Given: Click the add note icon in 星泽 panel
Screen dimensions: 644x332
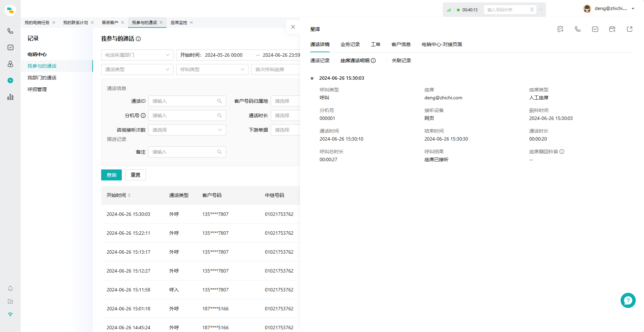Looking at the screenshot, I should click(x=560, y=29).
